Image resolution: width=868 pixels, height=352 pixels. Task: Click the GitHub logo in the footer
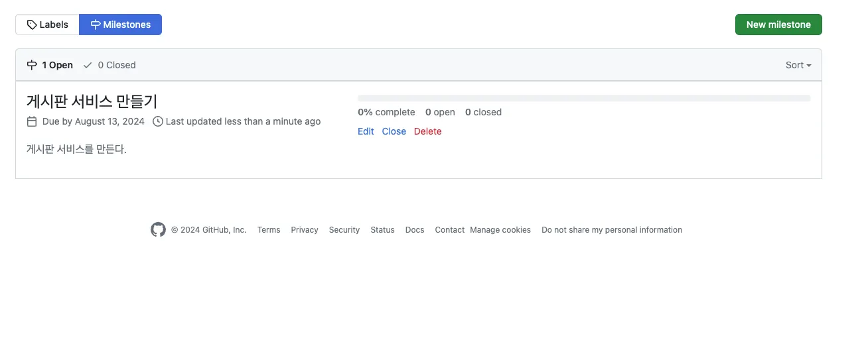coord(158,230)
